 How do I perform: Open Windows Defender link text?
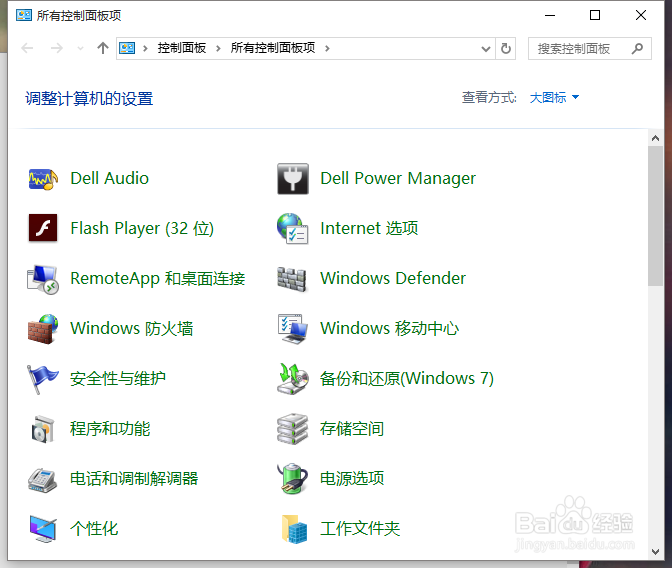pos(393,278)
